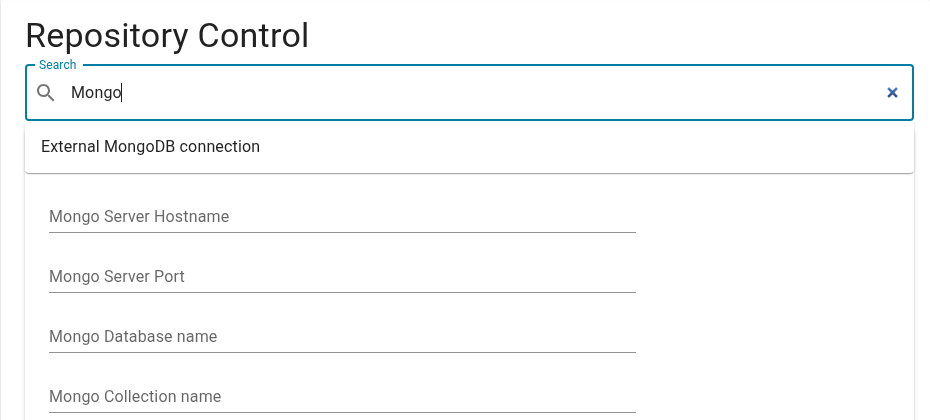
Task: Click the Mongo Server Hostname placeholder text
Action: coord(139,217)
